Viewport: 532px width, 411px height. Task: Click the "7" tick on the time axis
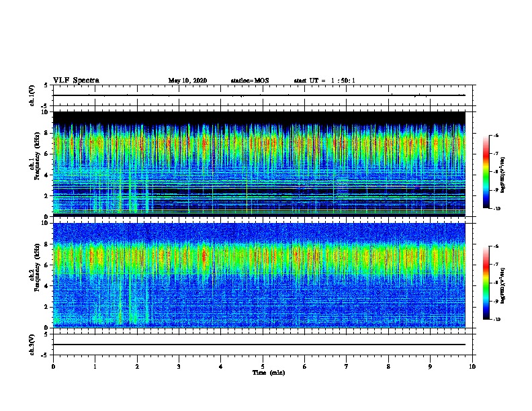[x=347, y=366]
